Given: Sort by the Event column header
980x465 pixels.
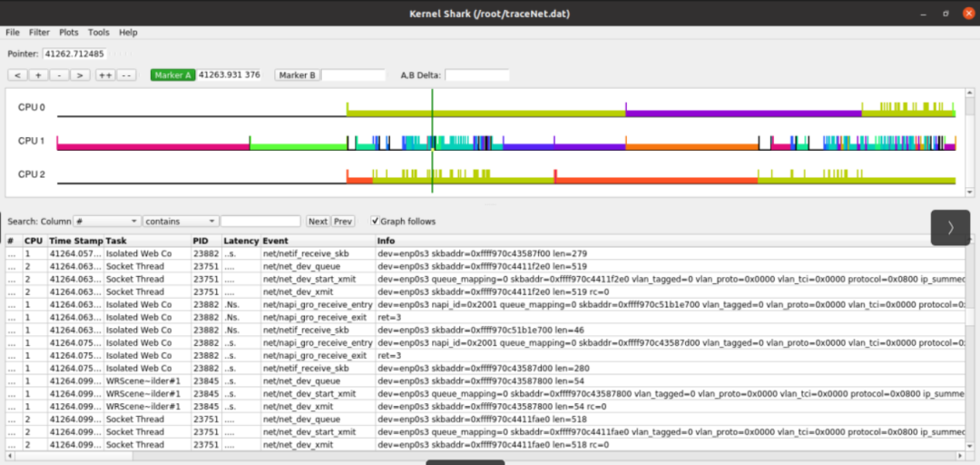Looking at the screenshot, I should (x=318, y=241).
